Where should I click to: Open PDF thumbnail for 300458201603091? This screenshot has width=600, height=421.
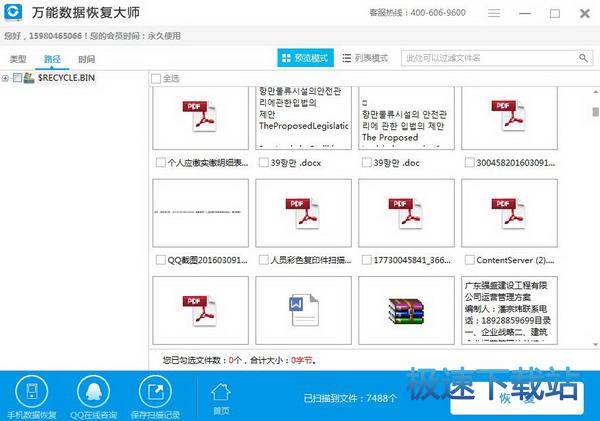pyautogui.click(x=509, y=118)
